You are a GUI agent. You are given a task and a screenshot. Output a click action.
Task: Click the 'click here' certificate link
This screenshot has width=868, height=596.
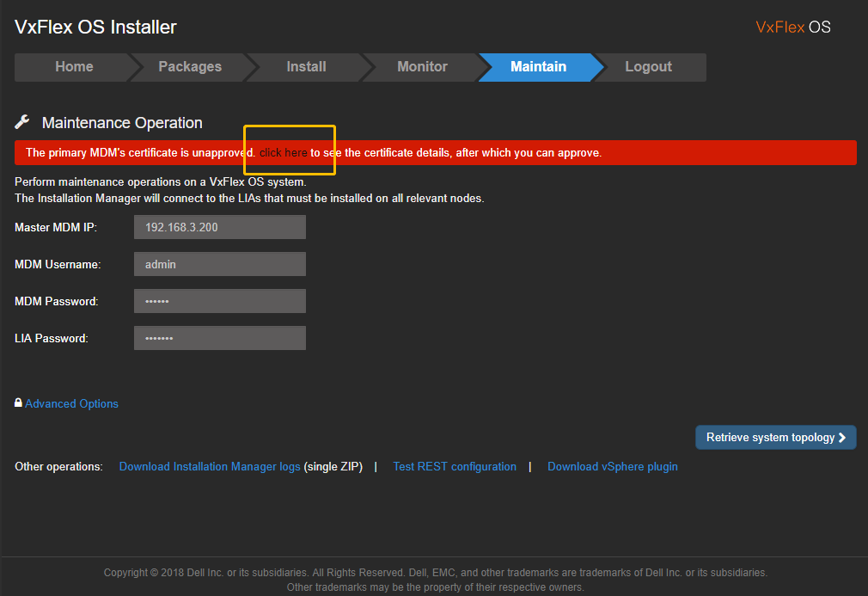click(283, 153)
